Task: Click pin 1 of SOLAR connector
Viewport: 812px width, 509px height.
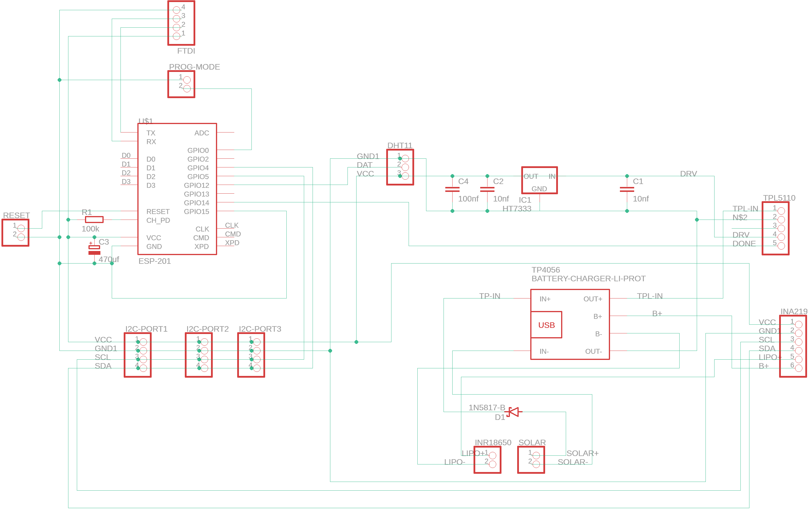Action: click(536, 455)
